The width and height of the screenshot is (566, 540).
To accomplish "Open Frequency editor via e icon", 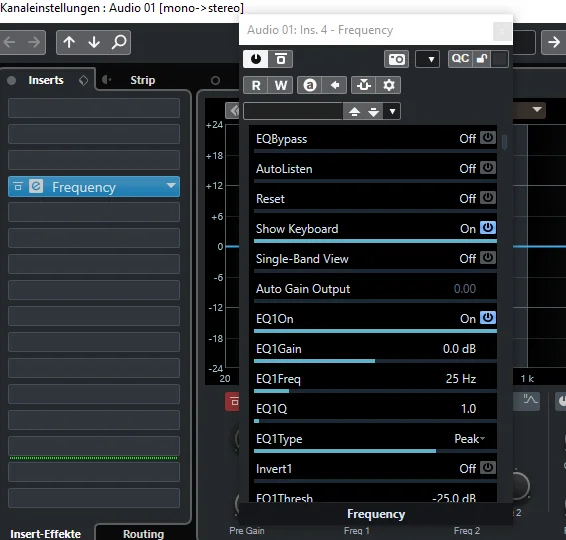I will point(36,186).
